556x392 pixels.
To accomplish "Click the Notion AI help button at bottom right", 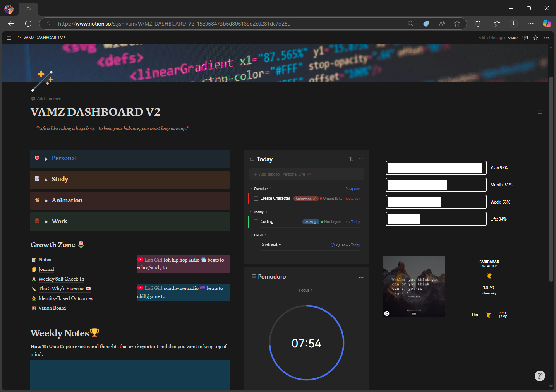I will pos(540,376).
